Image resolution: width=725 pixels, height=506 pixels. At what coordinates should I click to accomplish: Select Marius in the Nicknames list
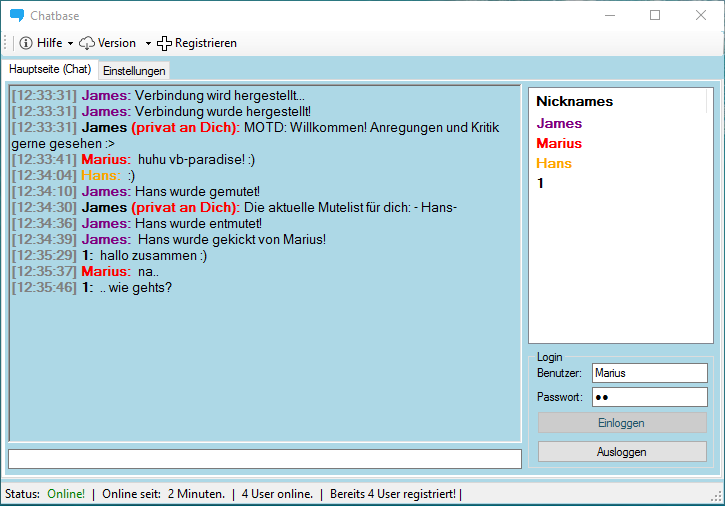559,143
